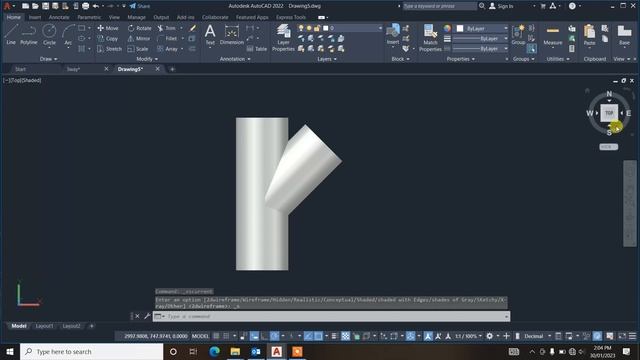Activate the Mirror tool

139,38
